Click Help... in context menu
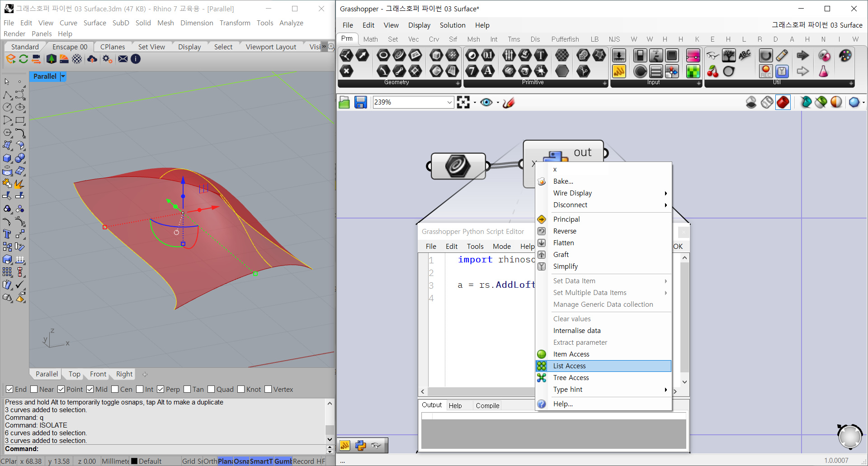Image resolution: width=868 pixels, height=466 pixels. coord(603,404)
